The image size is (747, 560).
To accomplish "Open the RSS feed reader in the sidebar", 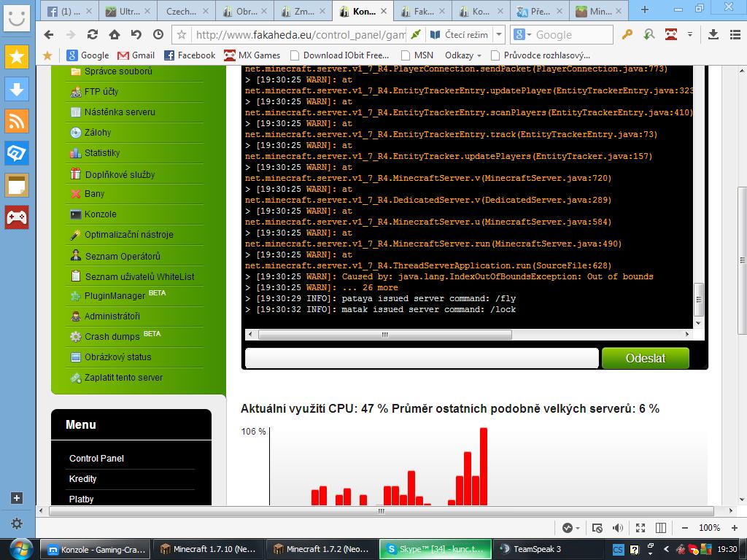I will (17, 121).
